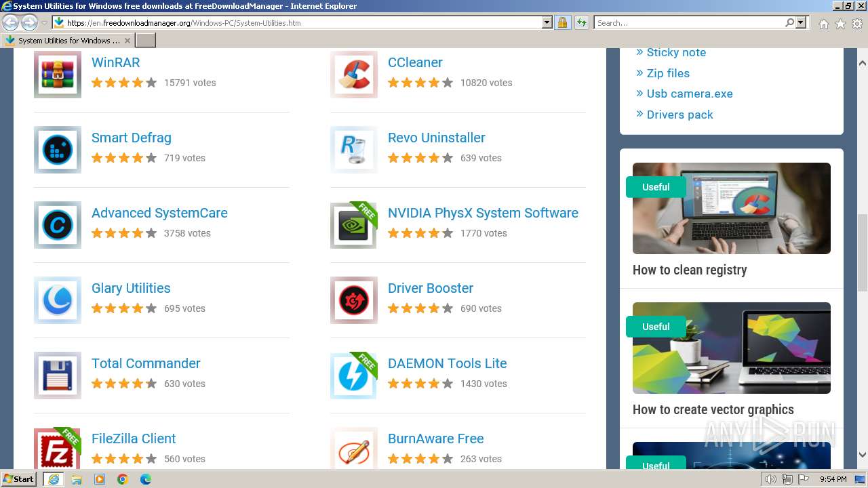The image size is (868, 488).
Task: Open the FileZilla Client title link
Action: click(x=134, y=439)
